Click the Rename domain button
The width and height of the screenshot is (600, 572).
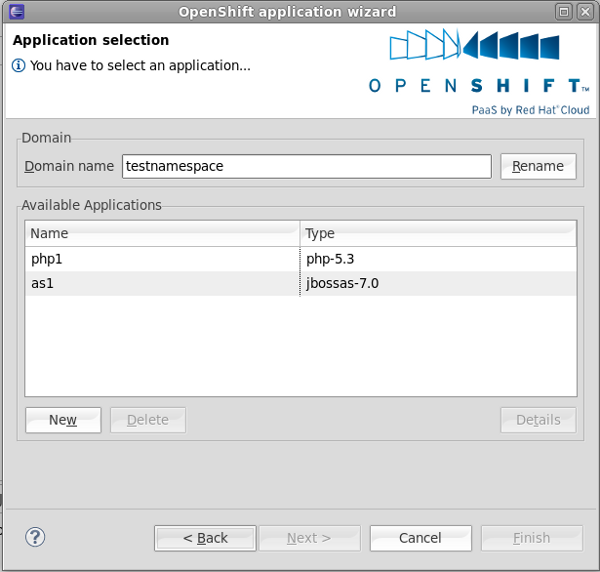538,166
